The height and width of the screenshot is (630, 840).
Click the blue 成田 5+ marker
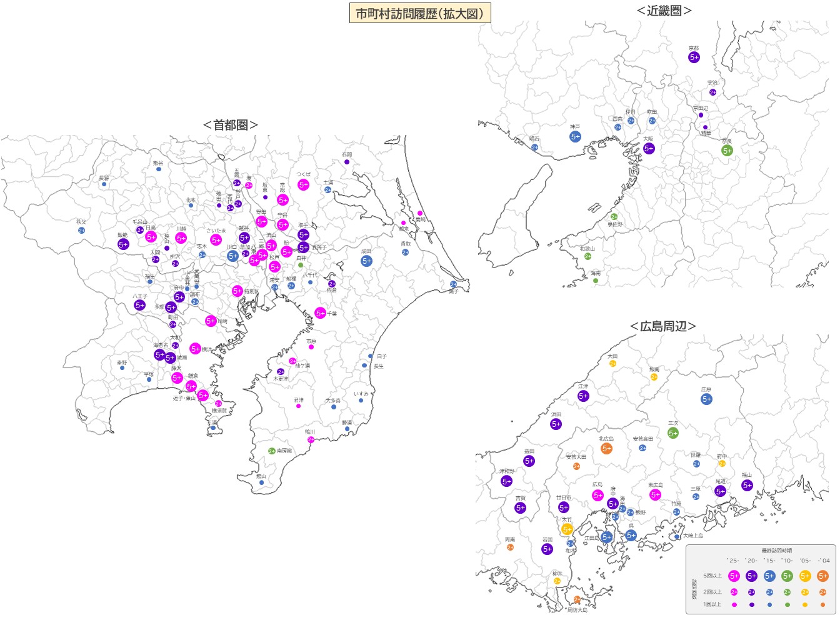(x=367, y=261)
